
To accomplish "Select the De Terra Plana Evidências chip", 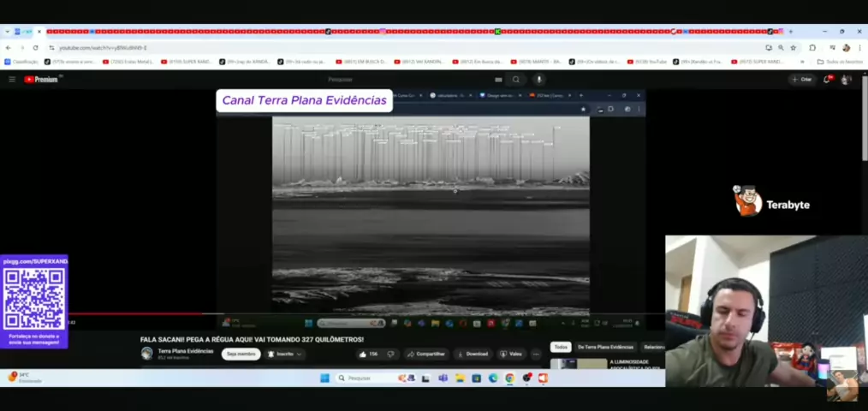I will 605,347.
